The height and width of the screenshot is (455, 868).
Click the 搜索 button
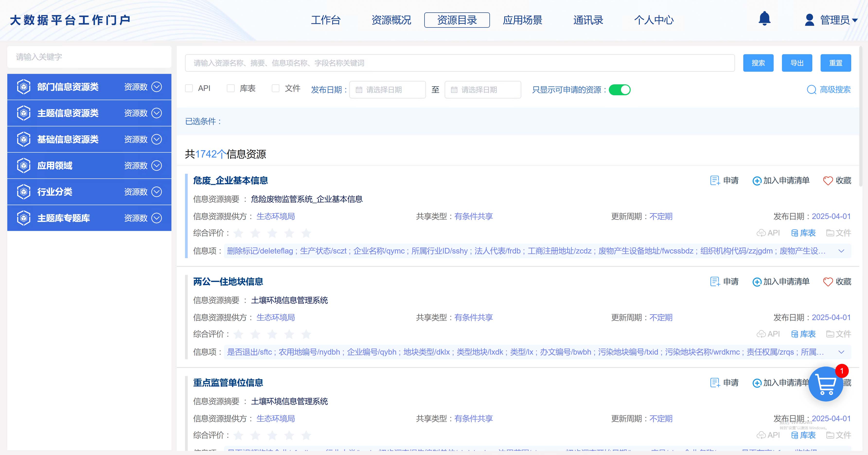tap(758, 63)
